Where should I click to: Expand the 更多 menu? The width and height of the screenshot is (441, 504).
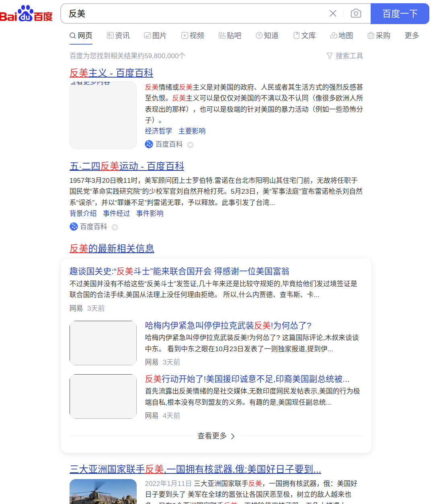click(x=412, y=36)
